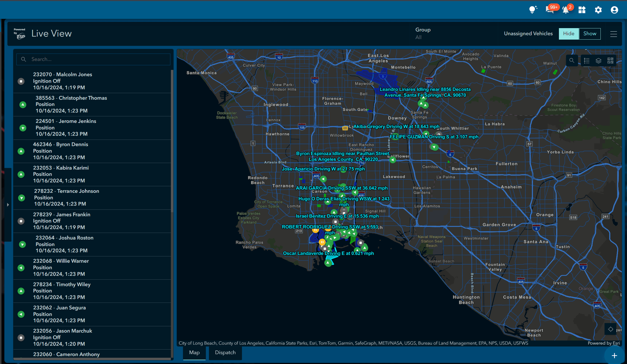Switch to the Dispatch tab
This screenshot has width=627, height=364.
pyautogui.click(x=225, y=352)
